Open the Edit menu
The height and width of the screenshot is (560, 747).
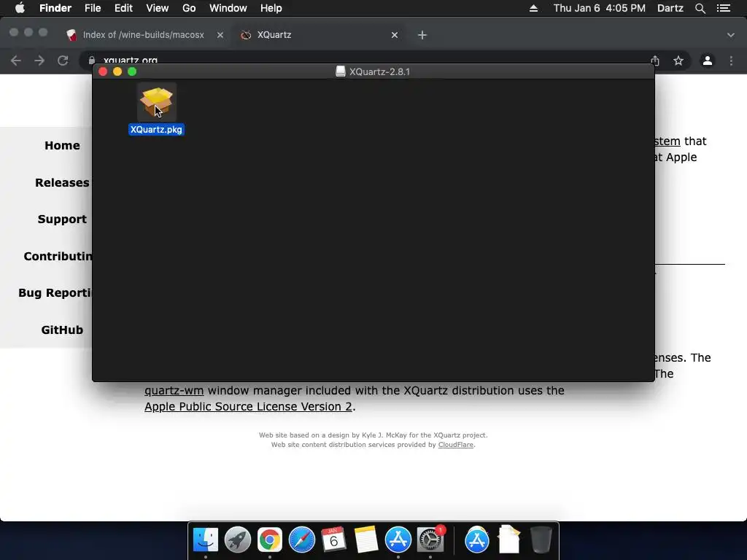tap(123, 8)
